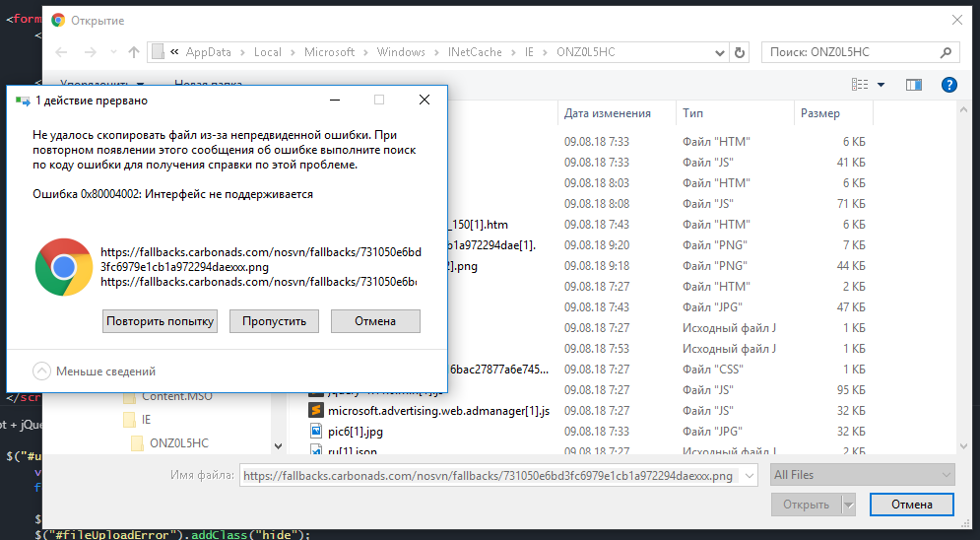
Task: Click the Chrome icon in error dialog
Action: click(64, 267)
